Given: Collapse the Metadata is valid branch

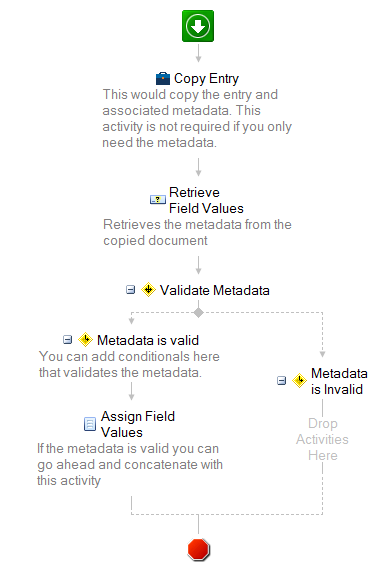Looking at the screenshot, I should point(67,339).
